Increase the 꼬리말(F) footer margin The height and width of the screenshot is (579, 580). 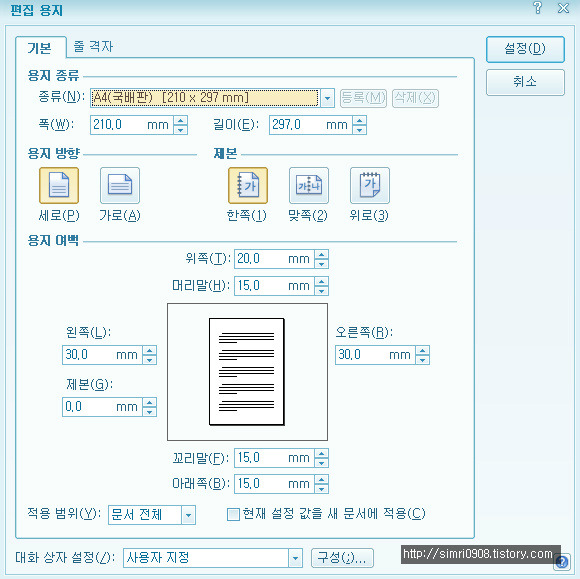tap(321, 453)
